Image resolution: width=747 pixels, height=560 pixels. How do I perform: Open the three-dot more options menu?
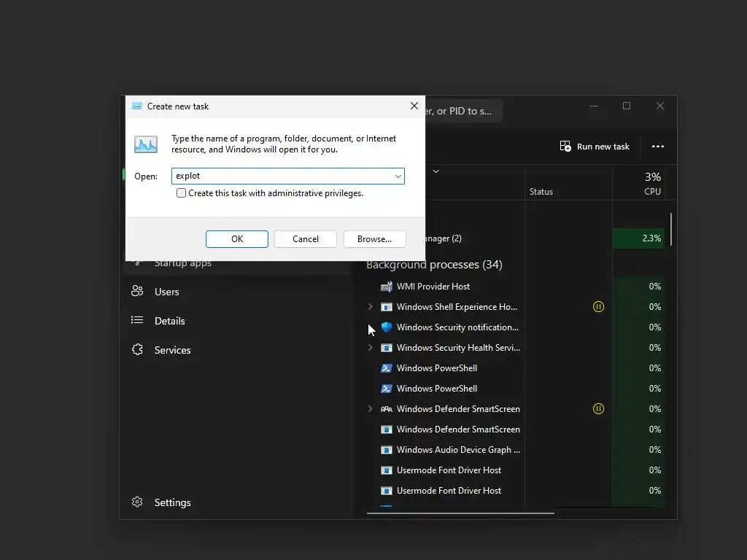[x=657, y=146]
